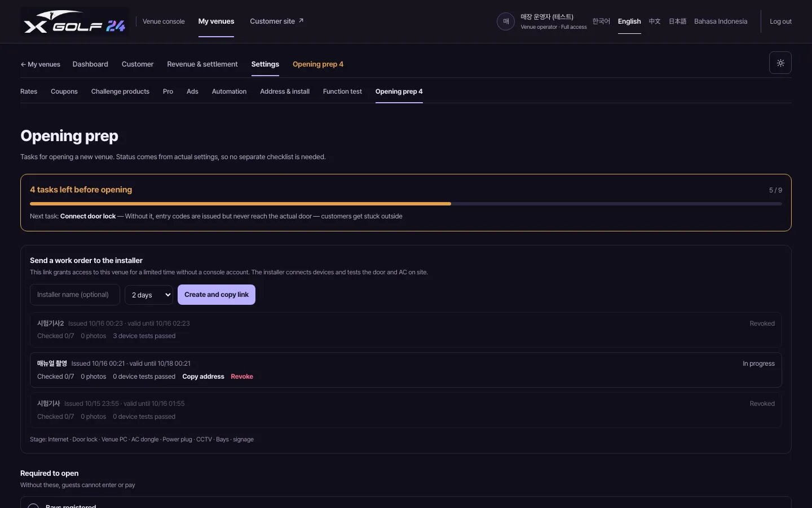Expand the 2 days validity dropdown
This screenshot has width=812, height=508.
pyautogui.click(x=149, y=295)
